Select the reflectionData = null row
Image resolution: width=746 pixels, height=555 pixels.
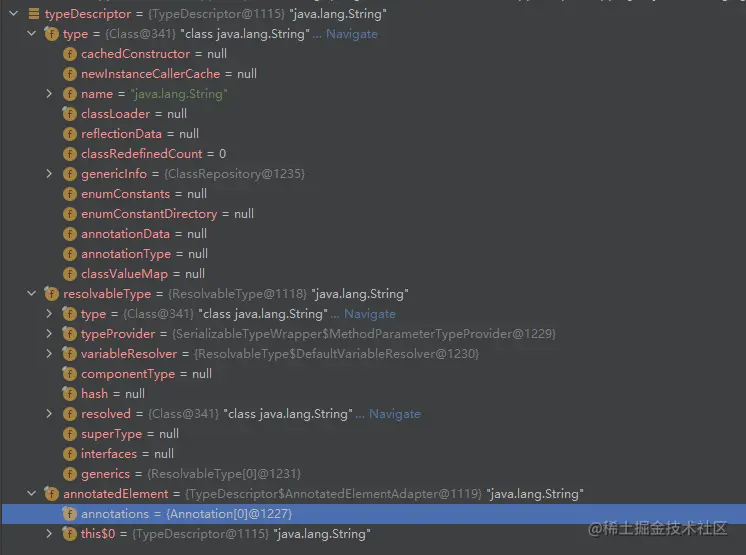(373, 134)
